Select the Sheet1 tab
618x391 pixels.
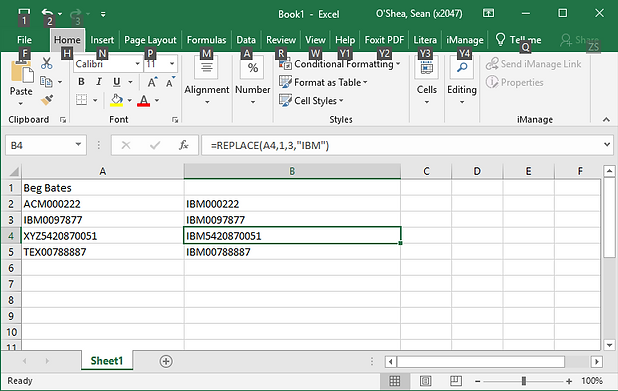click(107, 361)
